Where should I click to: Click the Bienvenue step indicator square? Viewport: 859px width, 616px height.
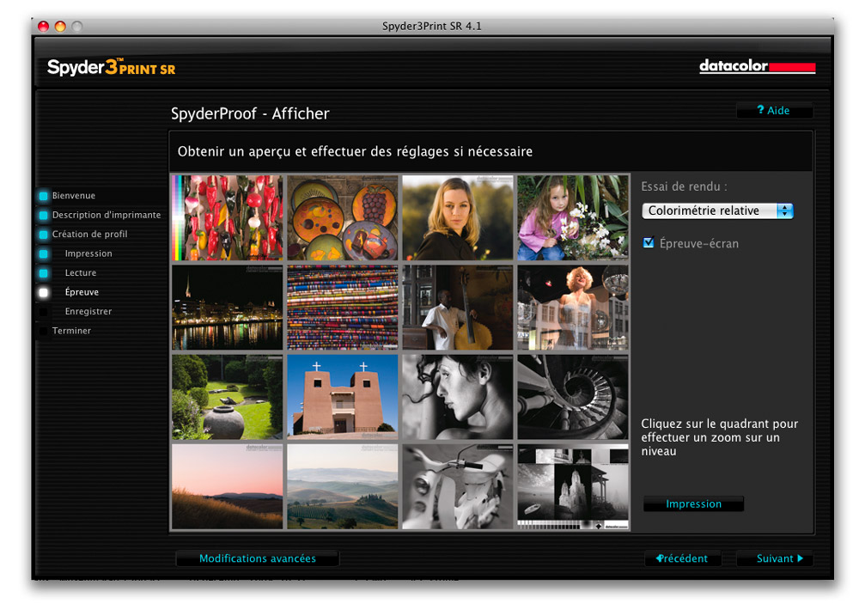point(43,196)
